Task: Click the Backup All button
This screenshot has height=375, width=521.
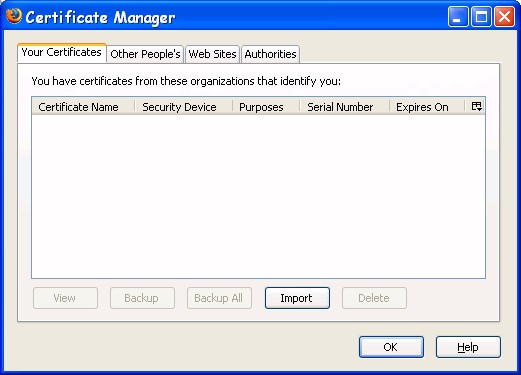Action: [219, 298]
